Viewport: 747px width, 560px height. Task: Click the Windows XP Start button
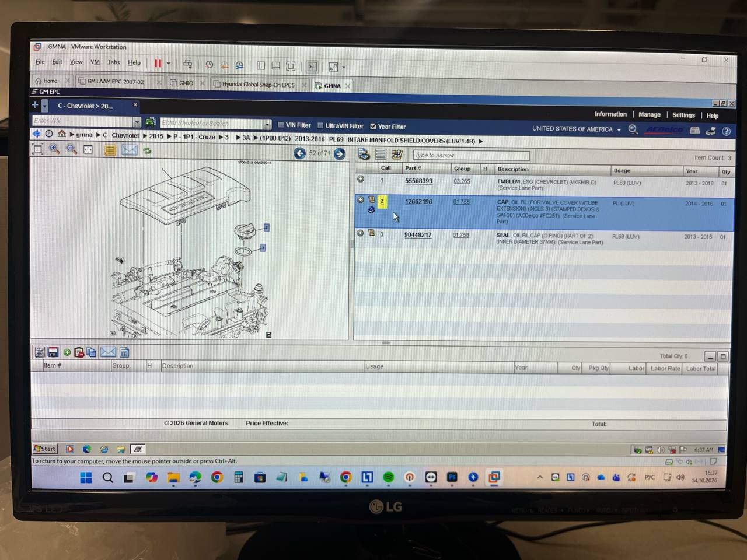click(x=45, y=449)
